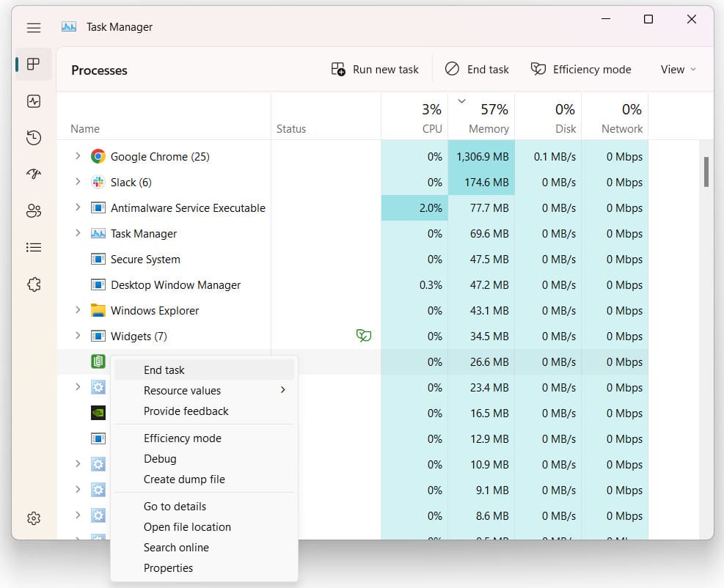This screenshot has height=588, width=724.
Task: Expand the Slack process group
Action: 78,182
